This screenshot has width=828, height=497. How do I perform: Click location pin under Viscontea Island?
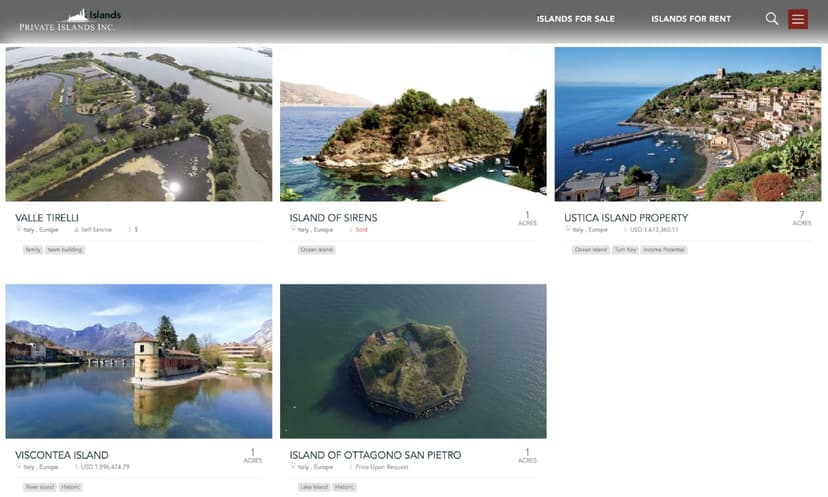pos(18,467)
